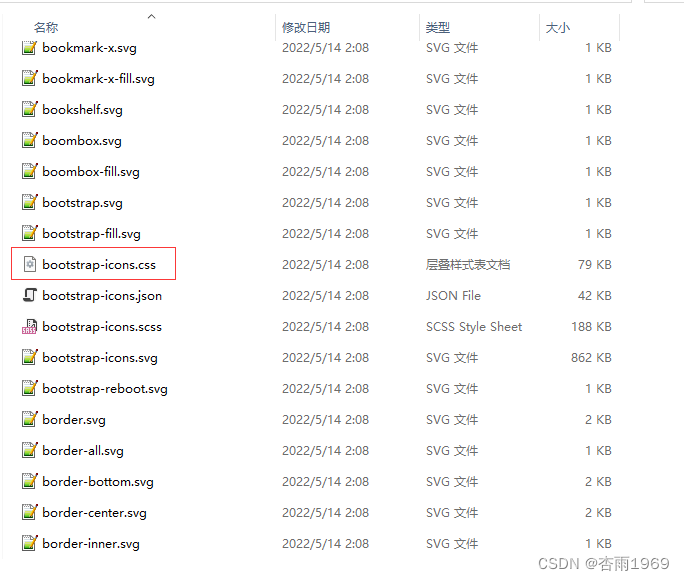Click the 42 KB size cell
This screenshot has height=581, width=684.
click(595, 295)
